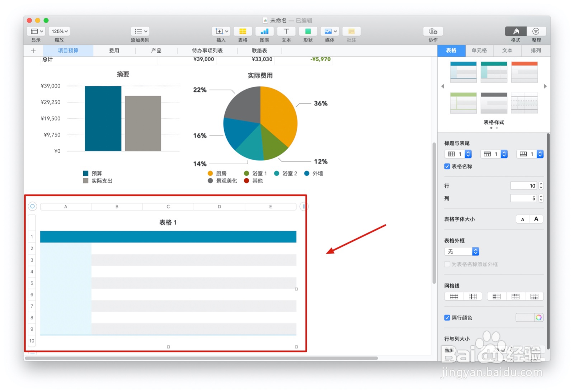Add a new sheet with plus icon
Viewport: 574px width, 392px height.
click(x=33, y=51)
